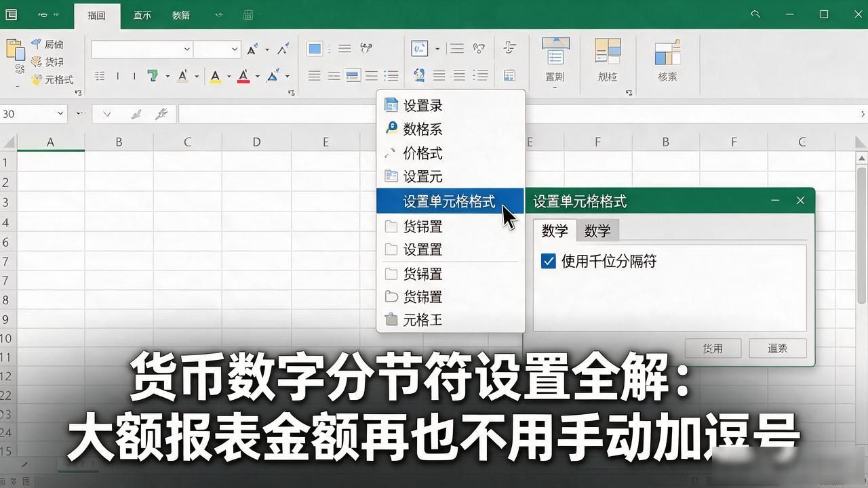The width and height of the screenshot is (868, 488).
Task: Uncheck 使用千位分隔符 checkbox
Action: coord(549,261)
